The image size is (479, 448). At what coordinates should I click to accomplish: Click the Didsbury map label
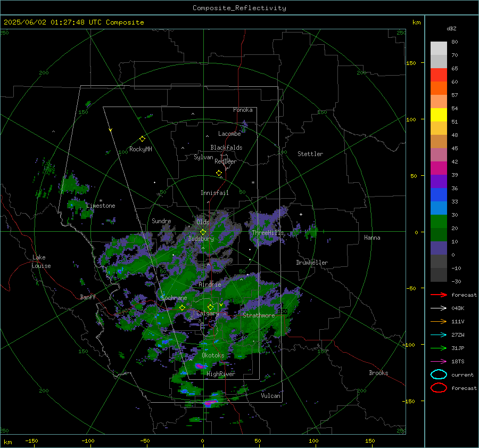pyautogui.click(x=201, y=239)
